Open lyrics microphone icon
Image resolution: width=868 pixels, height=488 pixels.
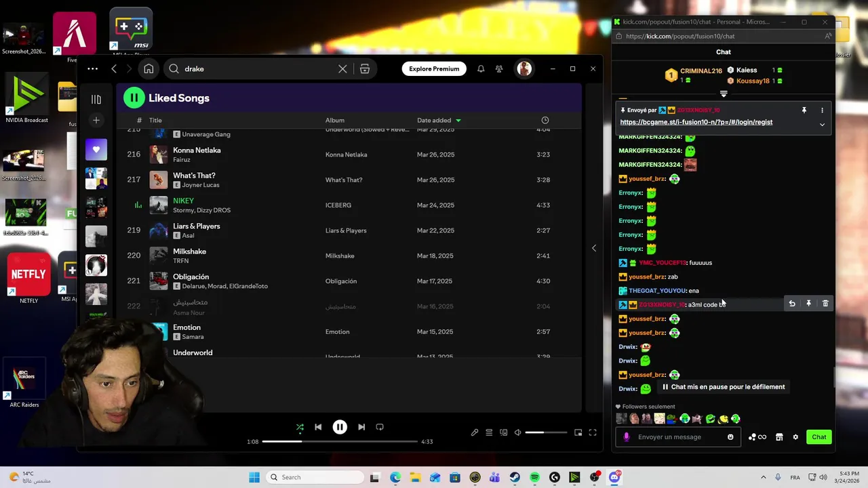coord(475,432)
